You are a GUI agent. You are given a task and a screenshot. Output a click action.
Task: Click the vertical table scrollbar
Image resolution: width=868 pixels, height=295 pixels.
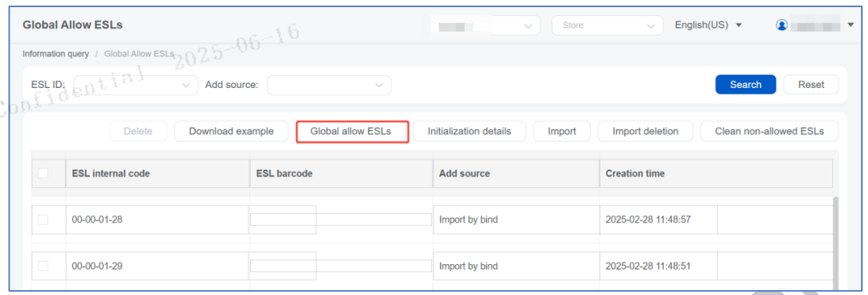836,243
